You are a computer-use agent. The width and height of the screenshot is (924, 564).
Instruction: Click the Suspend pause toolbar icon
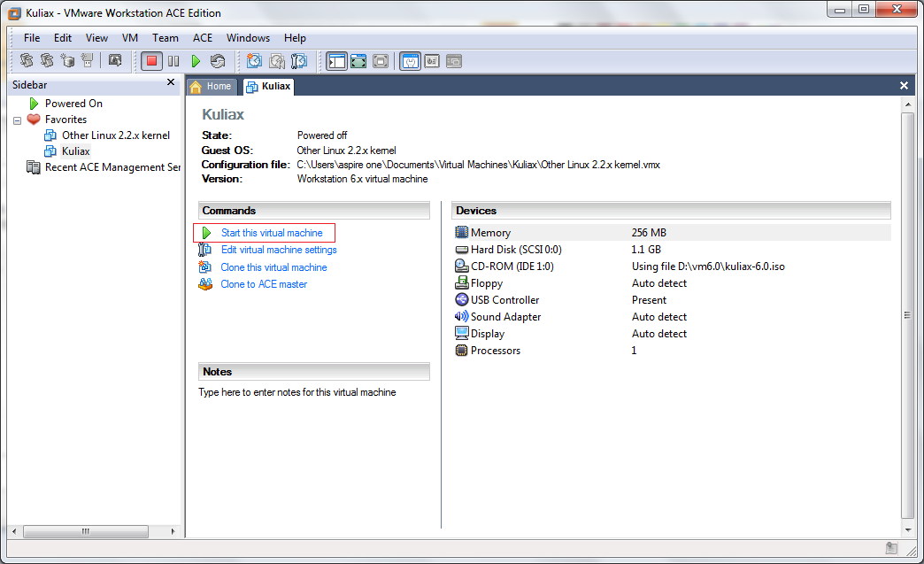(x=173, y=61)
